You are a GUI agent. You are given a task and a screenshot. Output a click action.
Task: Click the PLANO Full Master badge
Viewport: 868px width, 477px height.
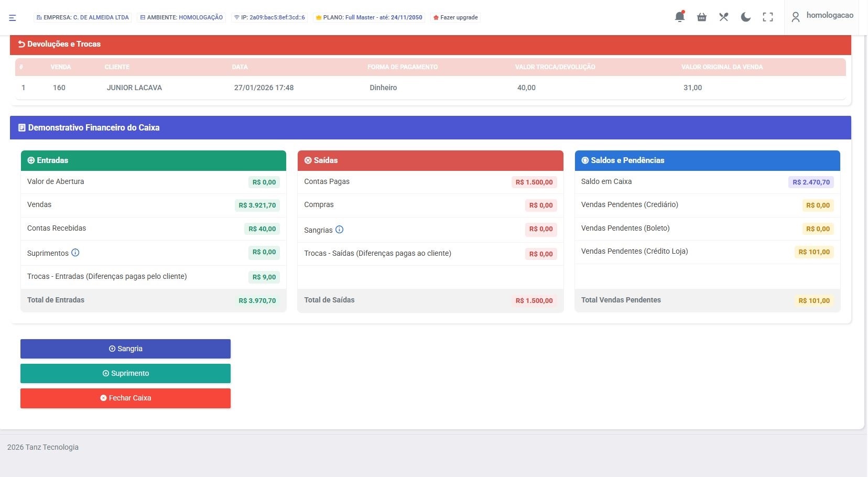(x=369, y=17)
